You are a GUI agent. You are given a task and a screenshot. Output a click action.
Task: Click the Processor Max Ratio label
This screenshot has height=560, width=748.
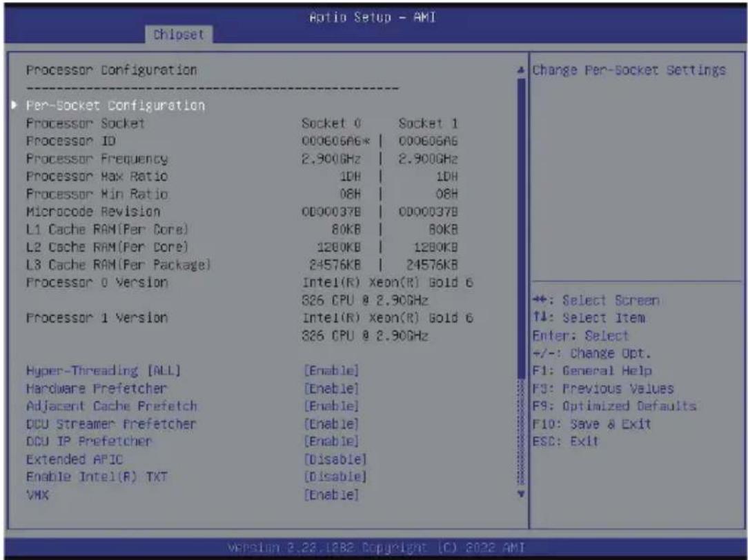(x=97, y=177)
